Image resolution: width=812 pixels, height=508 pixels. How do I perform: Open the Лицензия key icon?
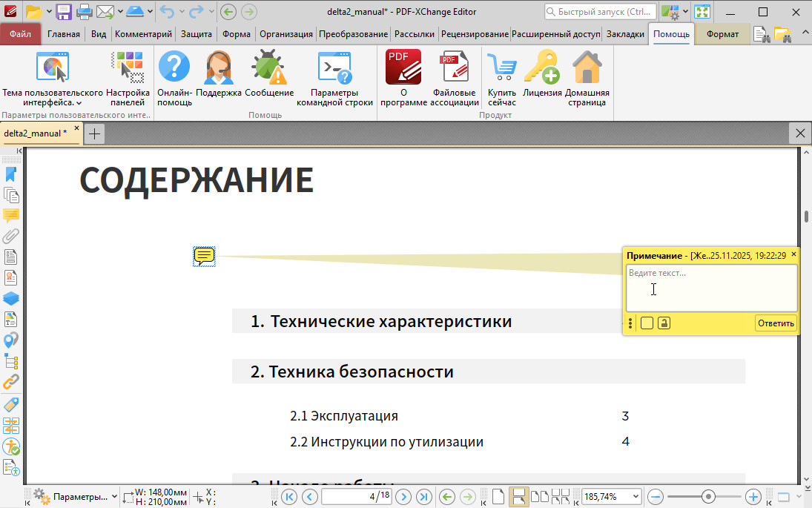tap(542, 69)
